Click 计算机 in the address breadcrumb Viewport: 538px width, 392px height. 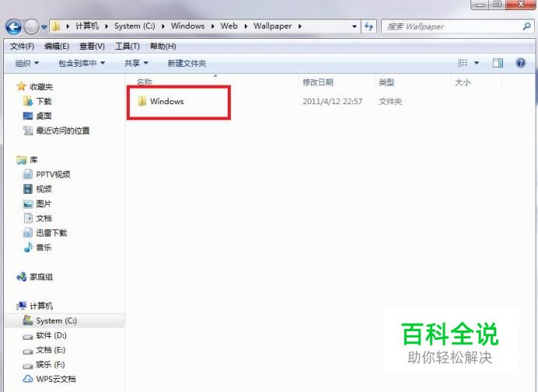point(87,26)
